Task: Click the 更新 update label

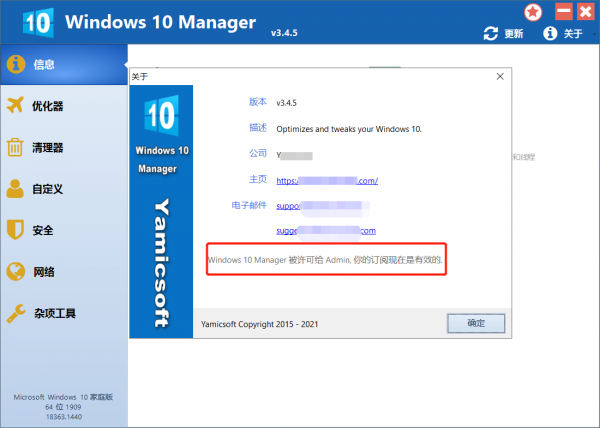Action: pos(514,34)
